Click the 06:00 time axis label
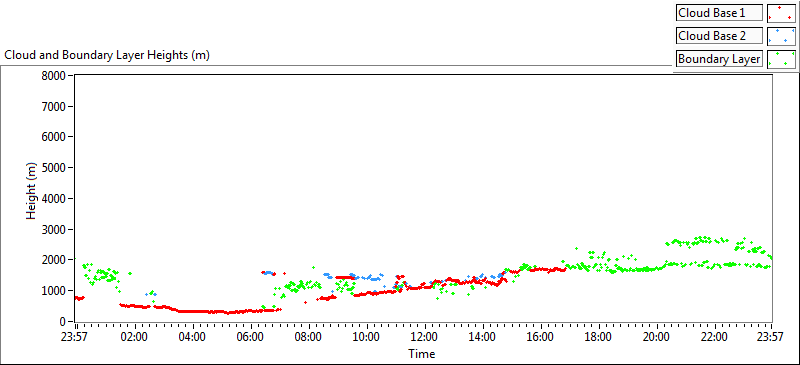The height and width of the screenshot is (365, 800). [251, 337]
